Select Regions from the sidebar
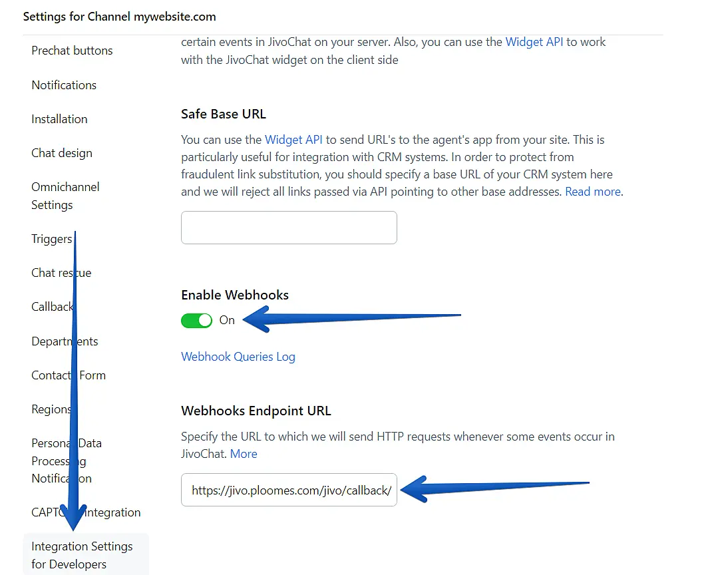 click(51, 409)
